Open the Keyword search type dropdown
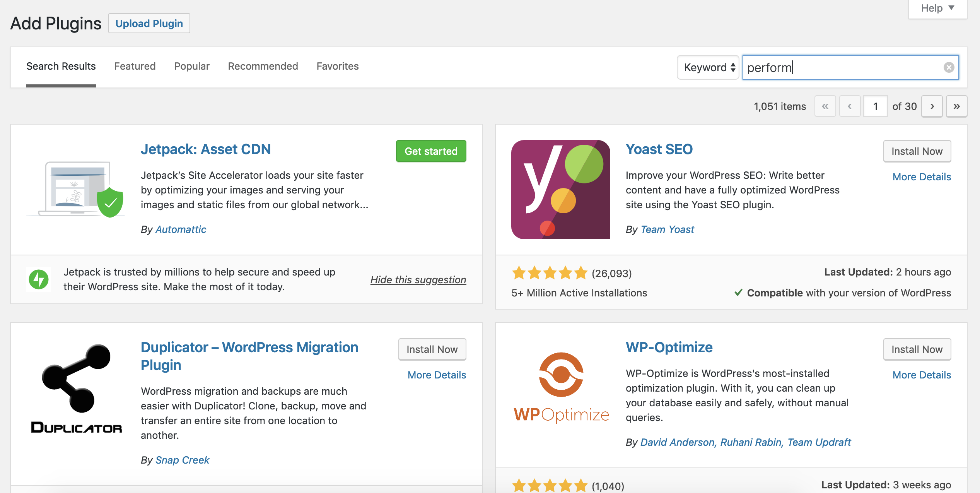Screen dimensions: 980x493 [708, 67]
